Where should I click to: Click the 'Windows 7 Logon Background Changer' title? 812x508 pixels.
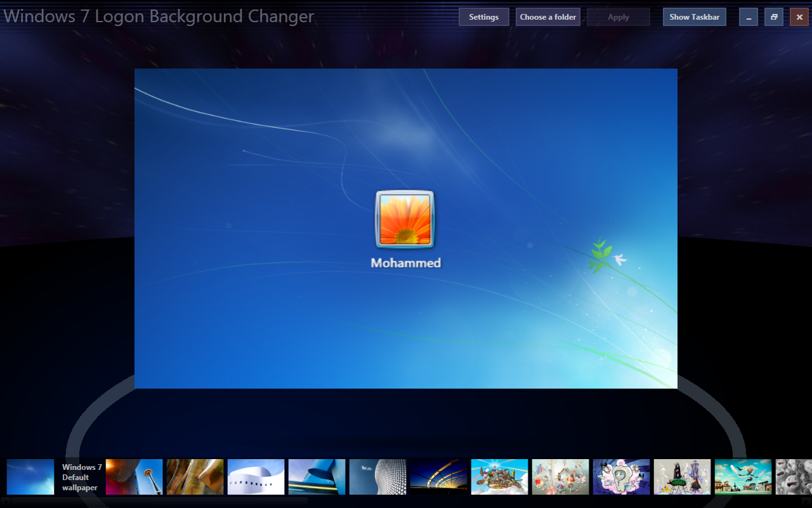159,17
